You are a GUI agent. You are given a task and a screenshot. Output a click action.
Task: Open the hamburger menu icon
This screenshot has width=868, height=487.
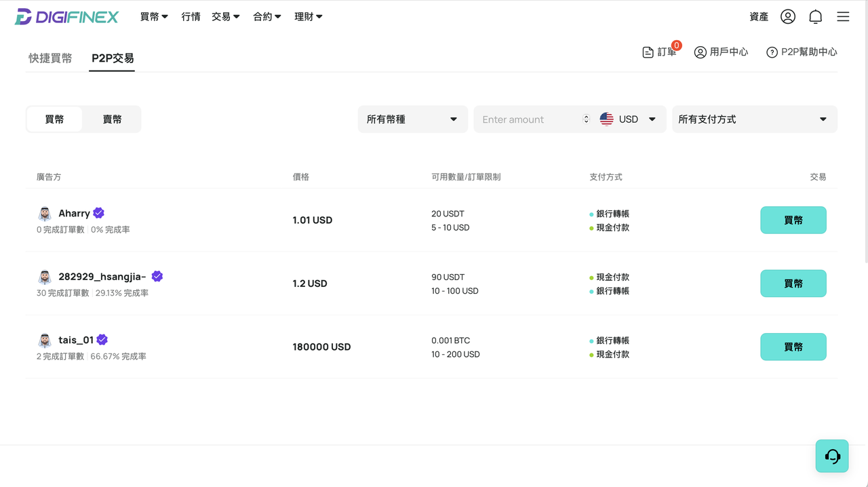pyautogui.click(x=843, y=16)
